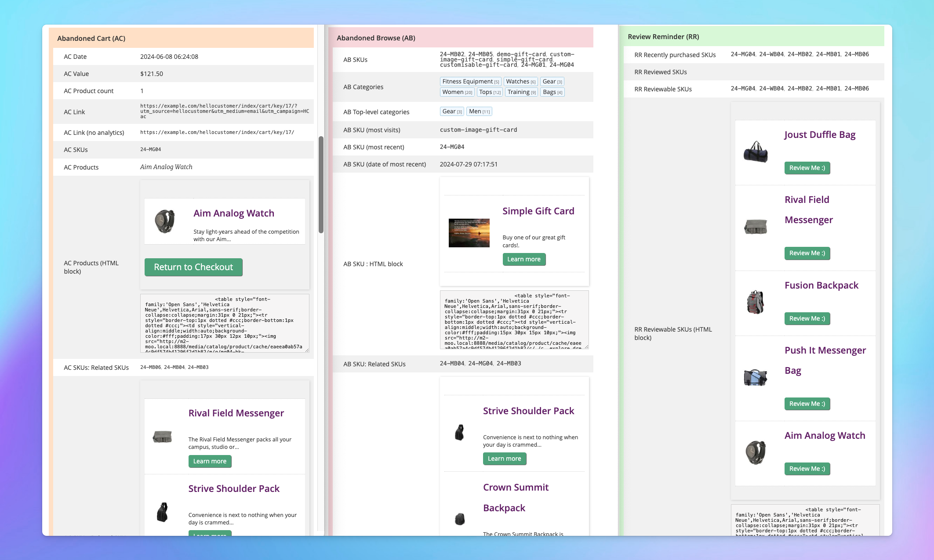Viewport: 934px width, 560px height.
Task: Click the date 2024-07-29 07:17:51
Action: (x=469, y=164)
